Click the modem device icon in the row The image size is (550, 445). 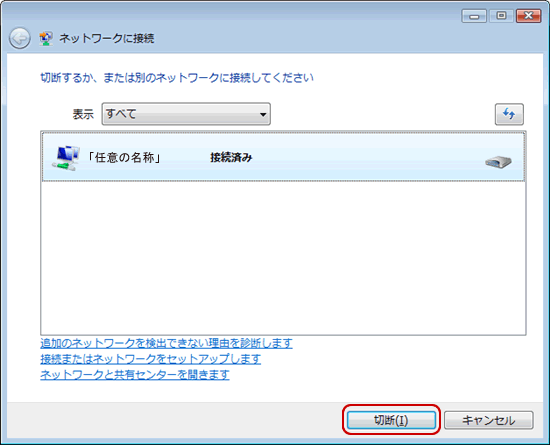click(498, 162)
